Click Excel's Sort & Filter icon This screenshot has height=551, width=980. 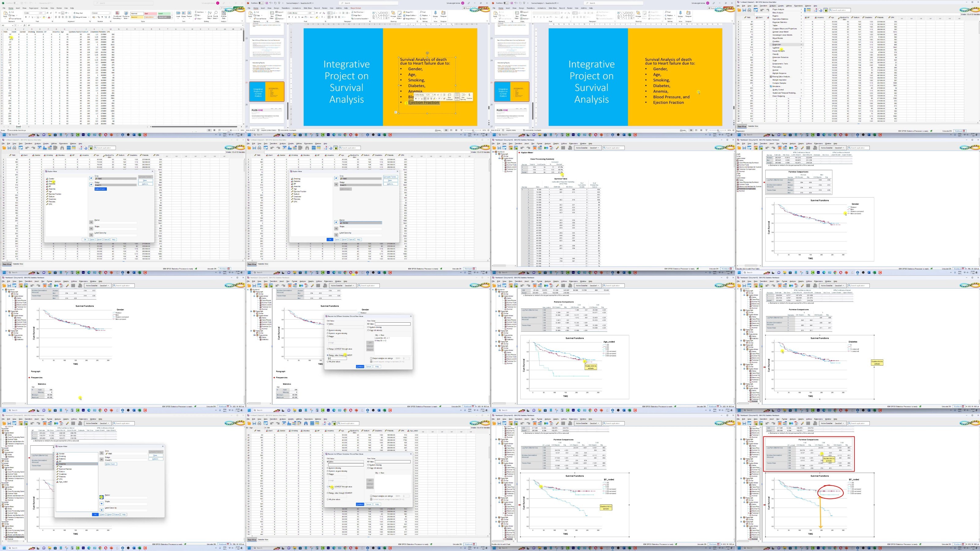click(x=209, y=15)
